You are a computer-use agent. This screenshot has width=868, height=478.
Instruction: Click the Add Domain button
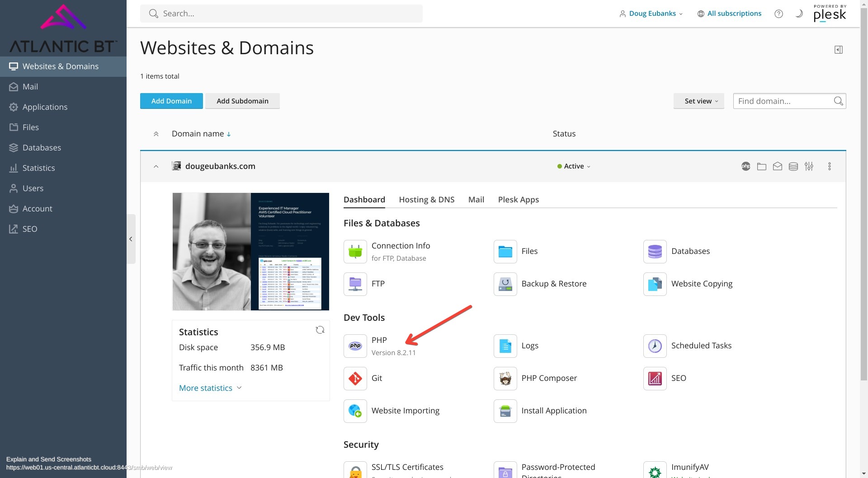(x=171, y=101)
